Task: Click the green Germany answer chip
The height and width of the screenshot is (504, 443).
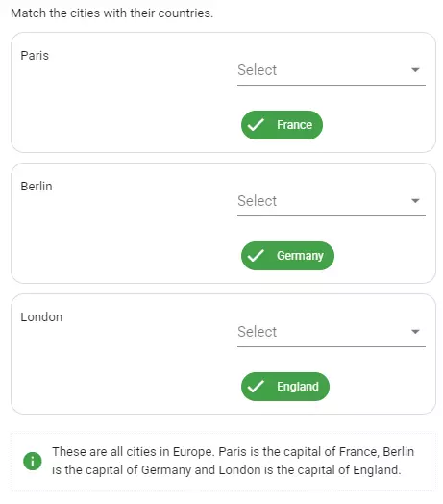Action: click(x=287, y=256)
